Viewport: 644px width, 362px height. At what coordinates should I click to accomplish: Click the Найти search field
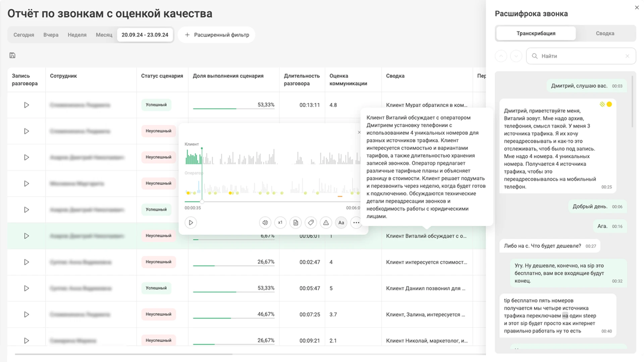point(580,56)
